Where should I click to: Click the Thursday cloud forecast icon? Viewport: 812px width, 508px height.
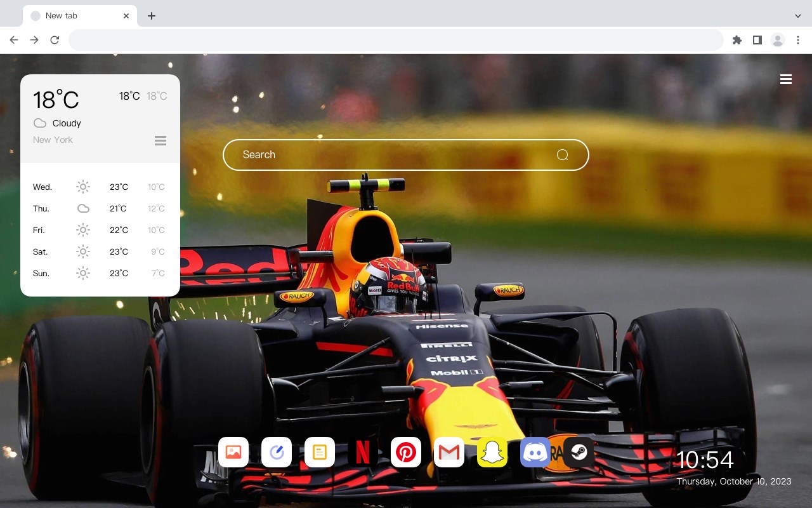click(83, 208)
